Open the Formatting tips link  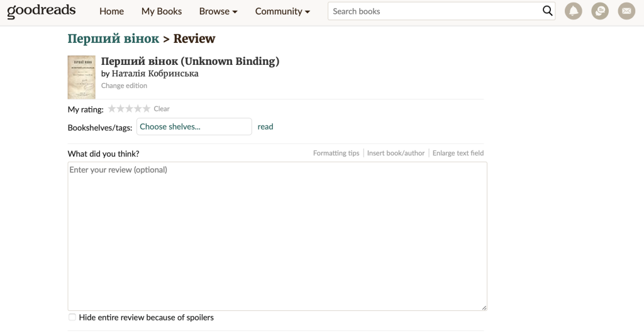tap(336, 153)
